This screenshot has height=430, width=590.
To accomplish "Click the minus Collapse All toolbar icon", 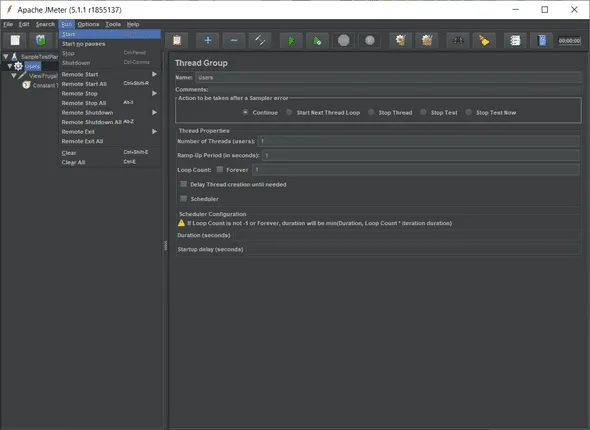I will pyautogui.click(x=234, y=40).
